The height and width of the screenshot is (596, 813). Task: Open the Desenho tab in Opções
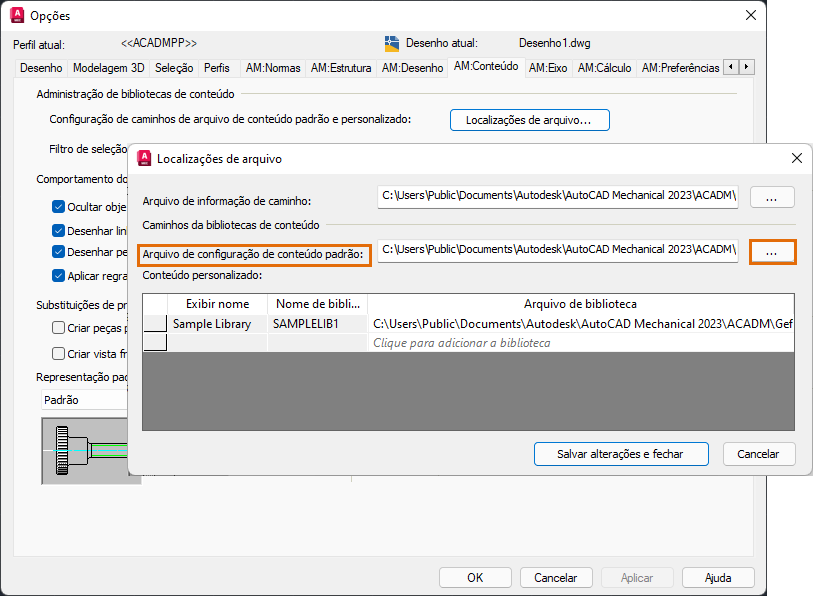pos(41,68)
